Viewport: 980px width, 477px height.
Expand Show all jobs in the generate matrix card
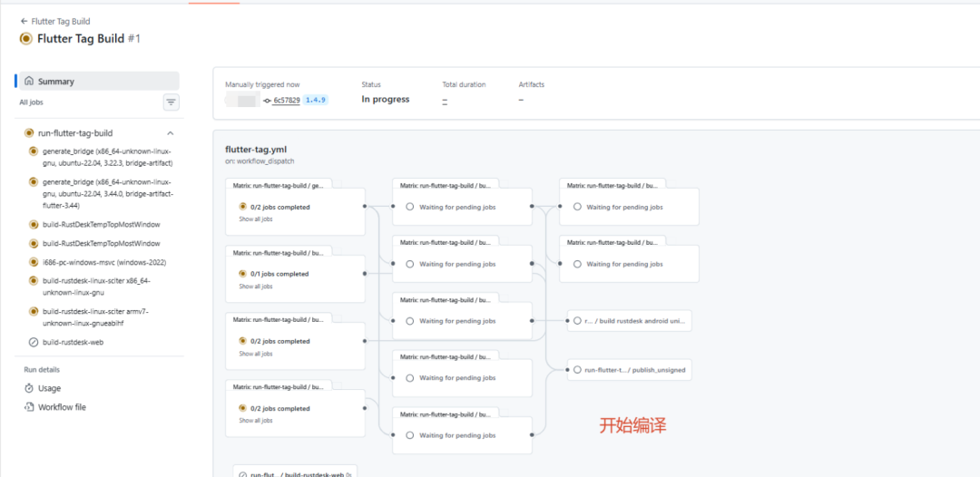256,219
